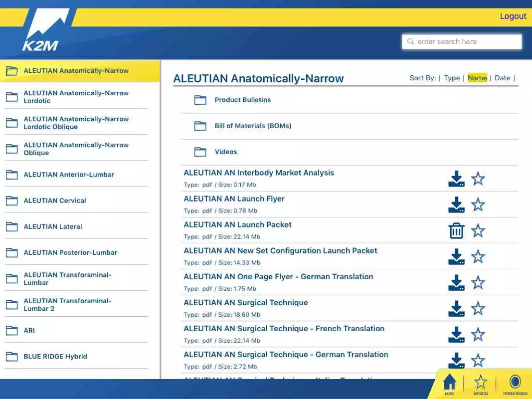
Task: Favorite the ALEUTIAN AN Launch Packet
Action: [478, 231]
